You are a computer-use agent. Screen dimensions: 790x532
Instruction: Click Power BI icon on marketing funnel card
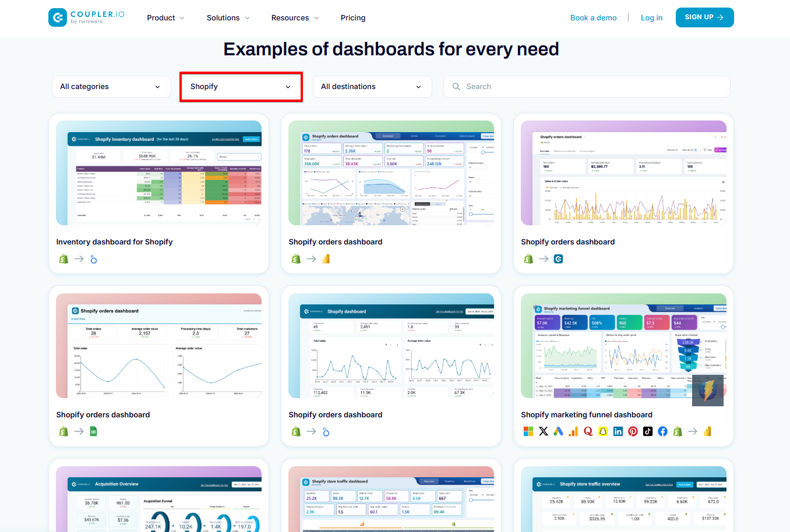click(x=708, y=431)
